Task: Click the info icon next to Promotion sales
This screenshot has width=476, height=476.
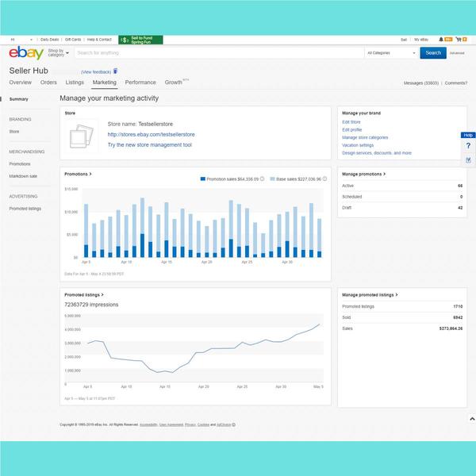Action: (262, 178)
